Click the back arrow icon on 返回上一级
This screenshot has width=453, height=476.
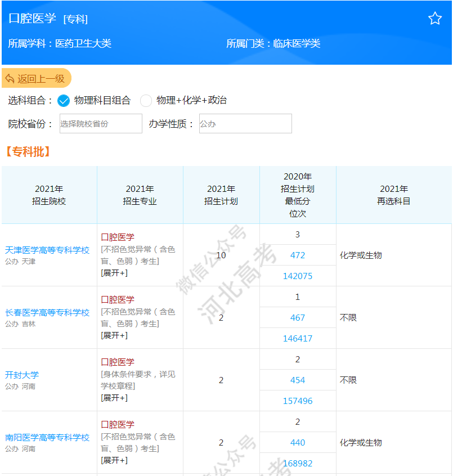click(x=10, y=79)
